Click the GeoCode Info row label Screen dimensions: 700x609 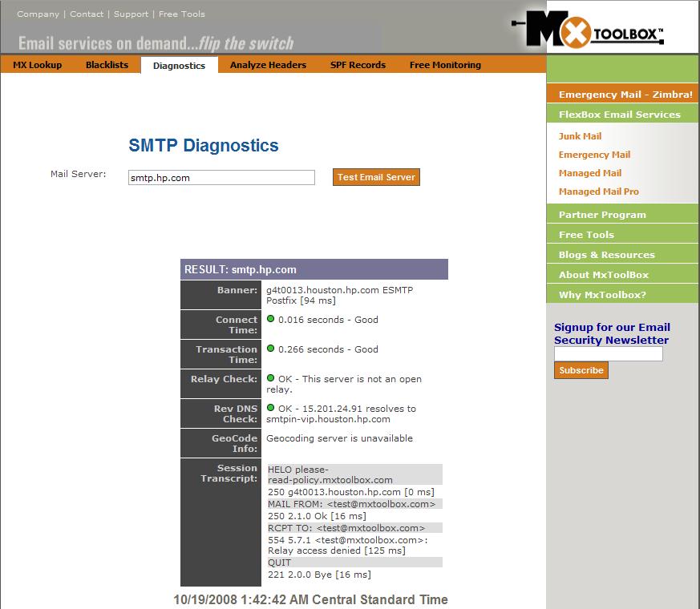pos(234,443)
